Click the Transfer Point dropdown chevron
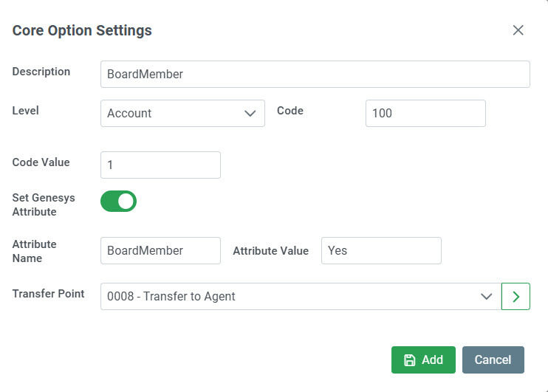This screenshot has height=392, width=548. (486, 296)
